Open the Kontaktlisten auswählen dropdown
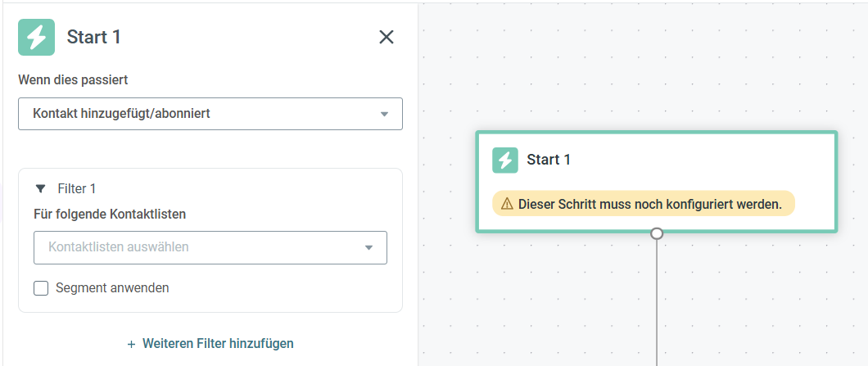Image resolution: width=868 pixels, height=366 pixels. pos(210,247)
